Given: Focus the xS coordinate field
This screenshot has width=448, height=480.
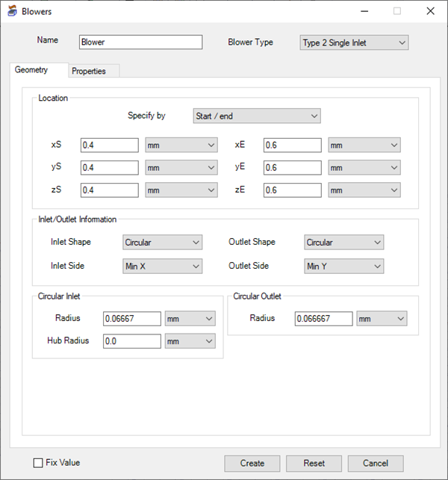Looking at the screenshot, I should [x=109, y=146].
